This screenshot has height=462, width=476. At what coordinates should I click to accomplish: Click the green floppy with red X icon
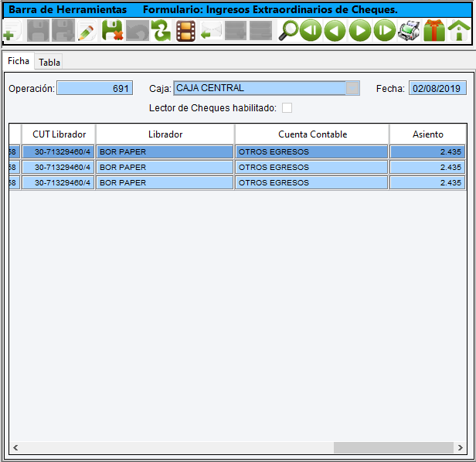(x=112, y=31)
